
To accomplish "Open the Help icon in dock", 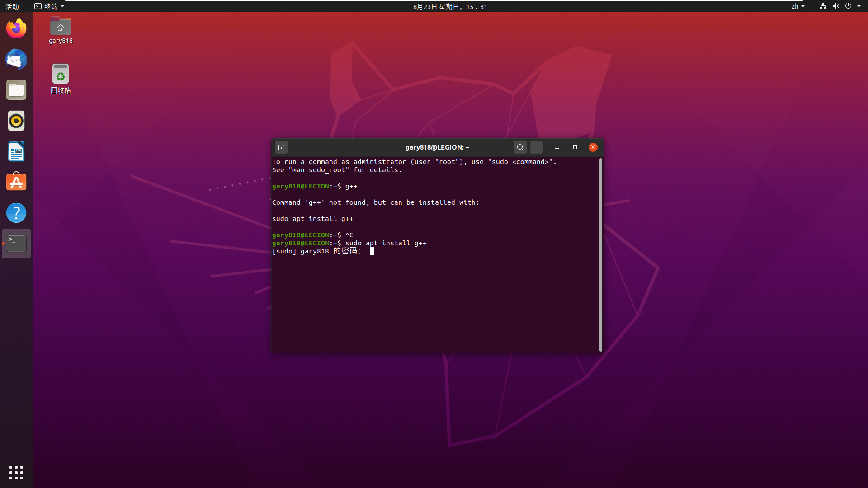I will point(16,213).
